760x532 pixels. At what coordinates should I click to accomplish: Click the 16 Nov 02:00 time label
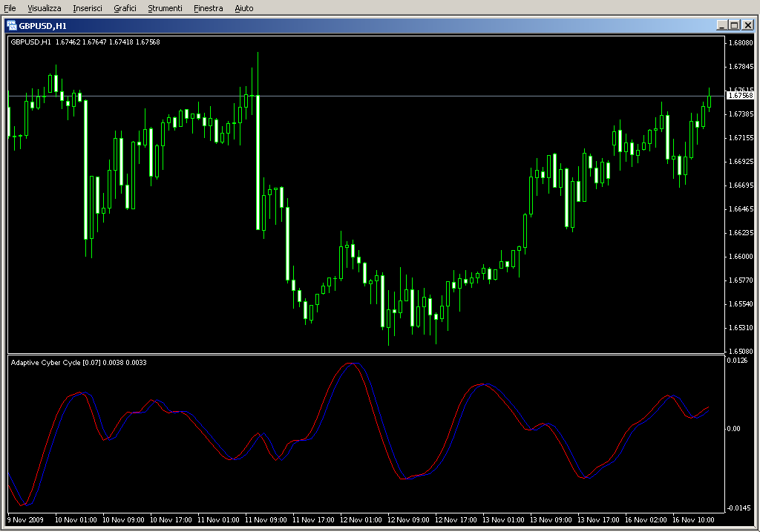coord(646,520)
